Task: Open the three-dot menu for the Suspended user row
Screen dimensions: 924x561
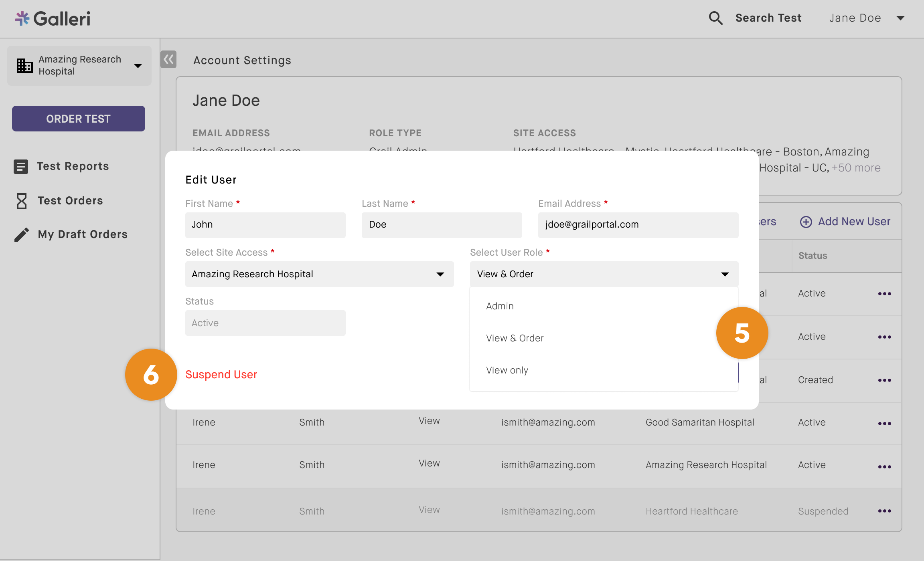Action: [884, 511]
